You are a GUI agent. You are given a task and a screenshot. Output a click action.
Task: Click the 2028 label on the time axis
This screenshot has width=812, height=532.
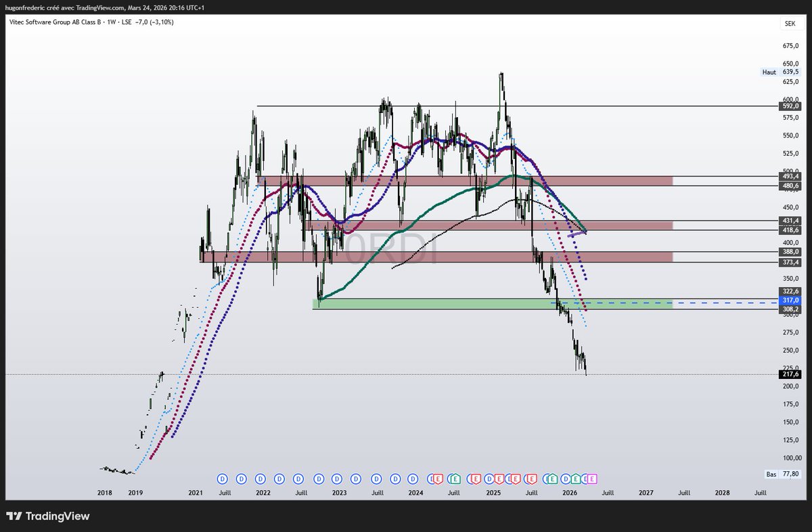[722, 493]
